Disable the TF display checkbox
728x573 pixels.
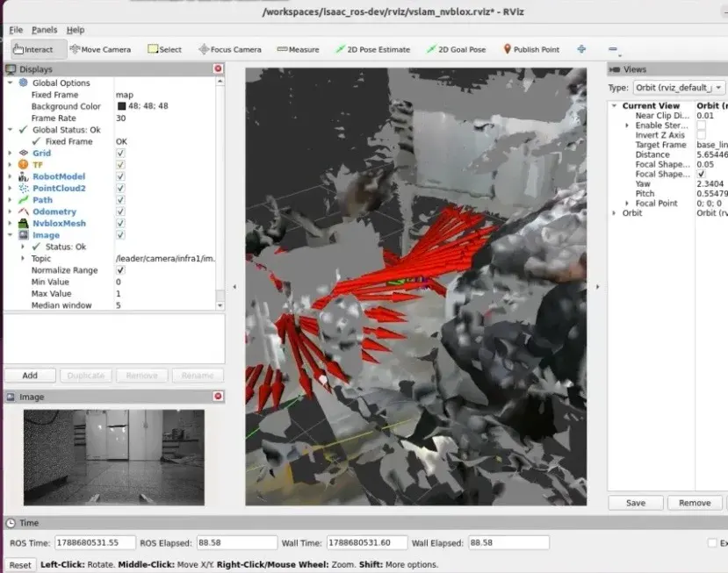click(x=120, y=165)
